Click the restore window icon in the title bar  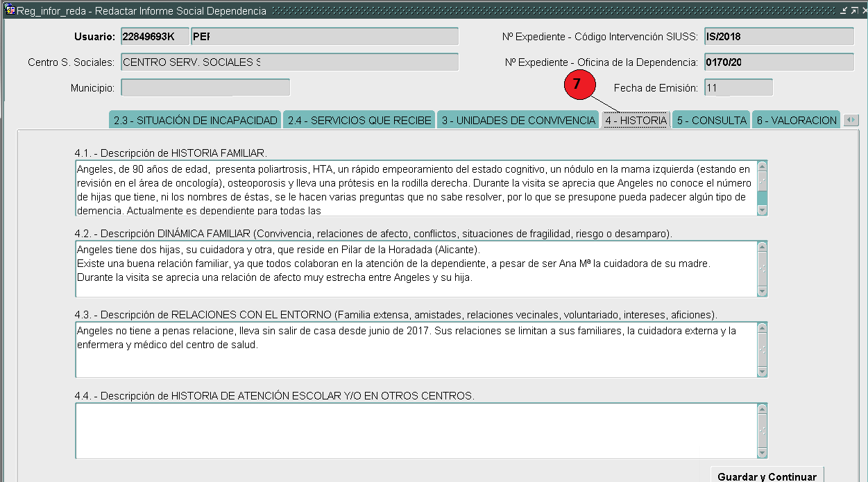pos(843,9)
